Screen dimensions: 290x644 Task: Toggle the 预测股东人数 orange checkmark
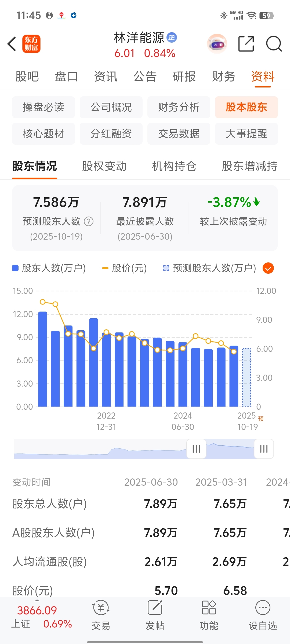pyautogui.click(x=268, y=268)
